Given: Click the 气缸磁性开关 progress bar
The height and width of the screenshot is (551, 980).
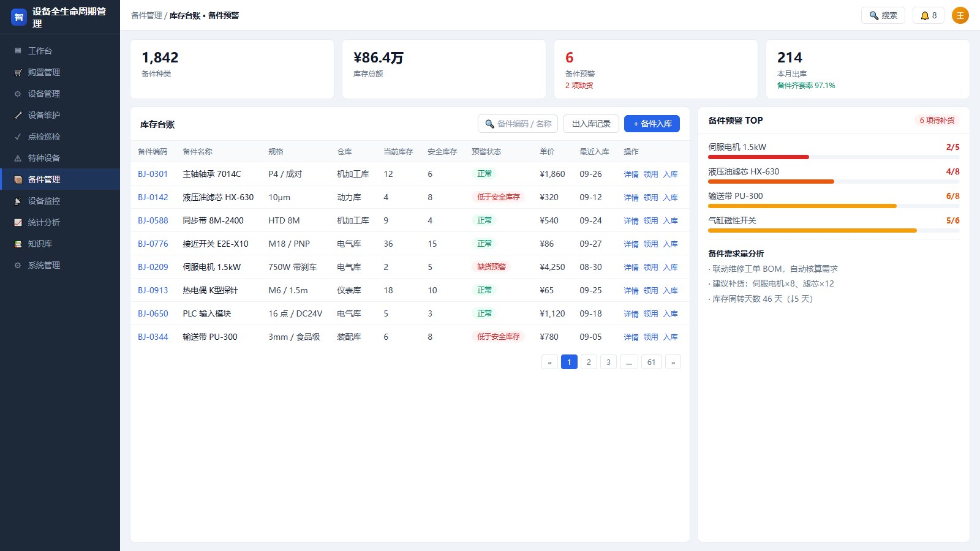Looking at the screenshot, I should [834, 231].
